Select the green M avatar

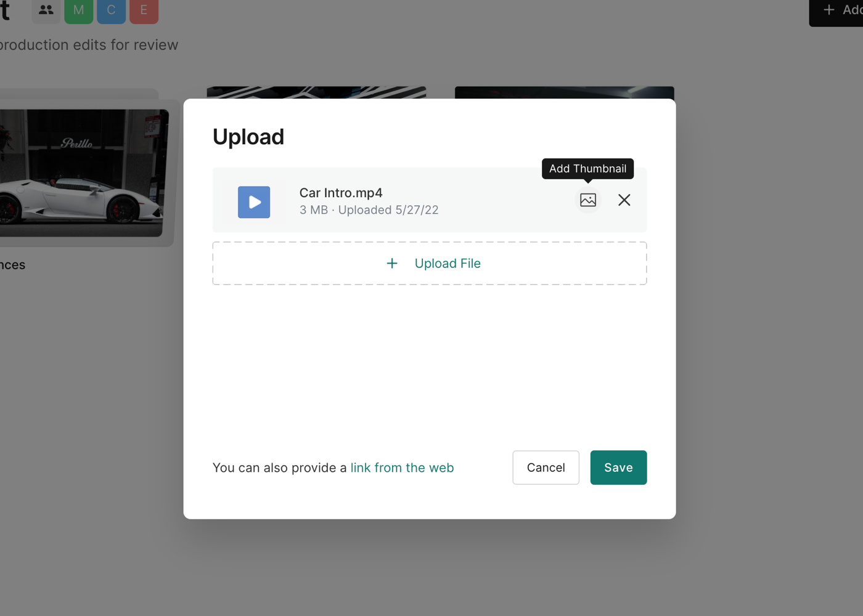[x=79, y=10]
